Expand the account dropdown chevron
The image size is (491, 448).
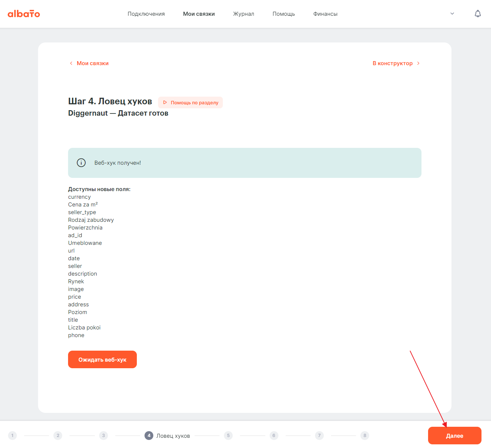click(452, 14)
